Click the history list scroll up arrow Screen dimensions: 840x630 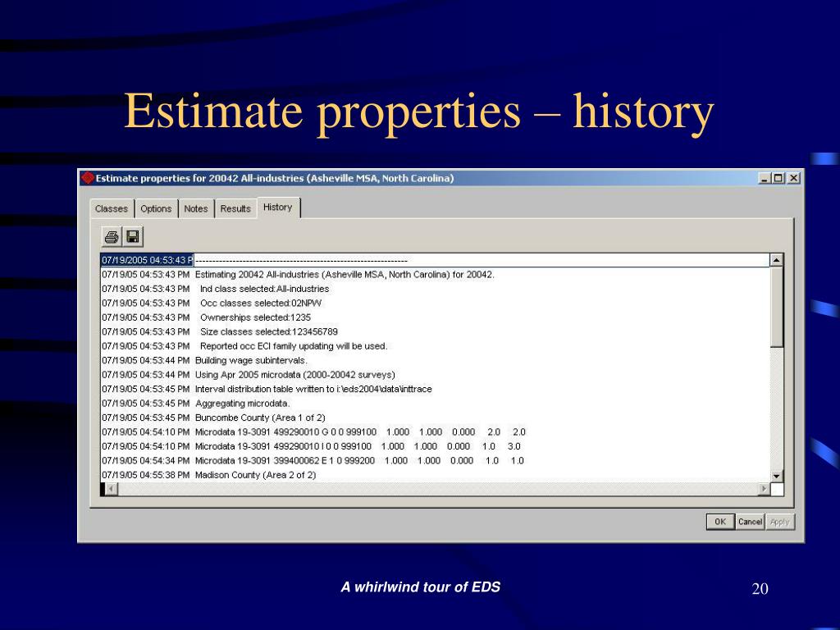(776, 260)
